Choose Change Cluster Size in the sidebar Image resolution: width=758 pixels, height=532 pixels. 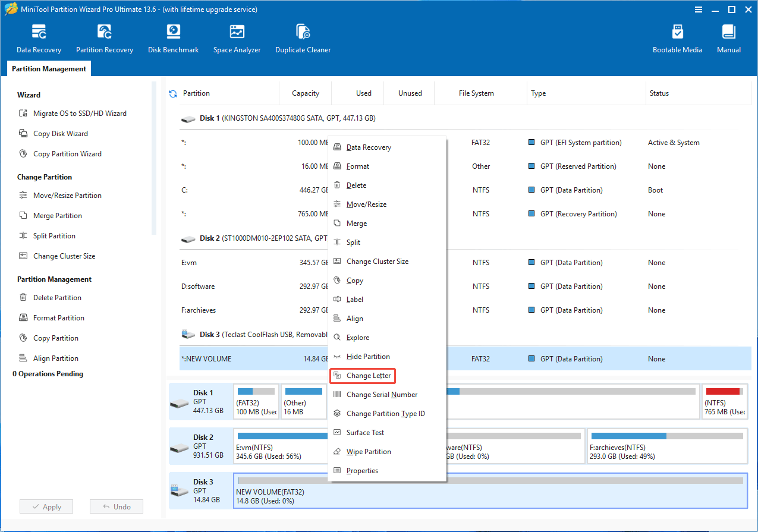(x=57, y=256)
